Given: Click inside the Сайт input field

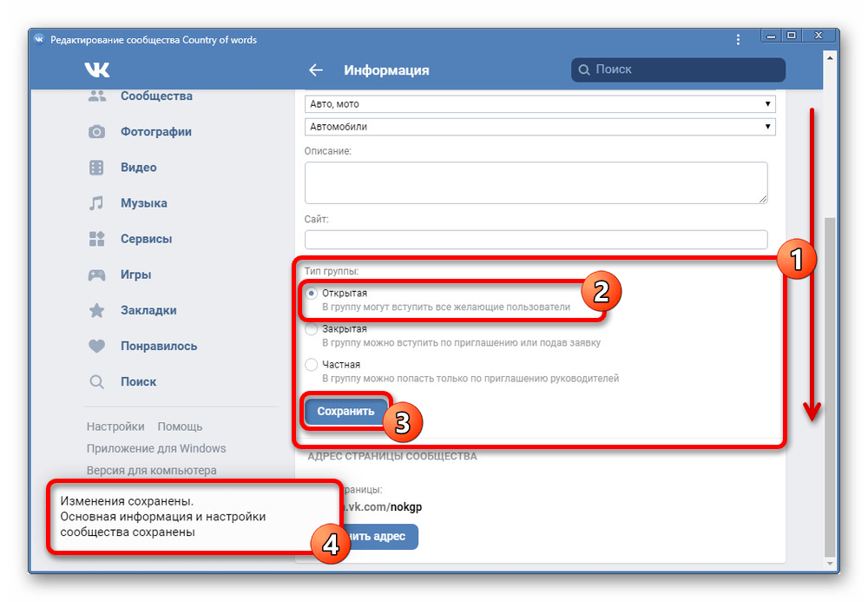Looking at the screenshot, I should 536,239.
